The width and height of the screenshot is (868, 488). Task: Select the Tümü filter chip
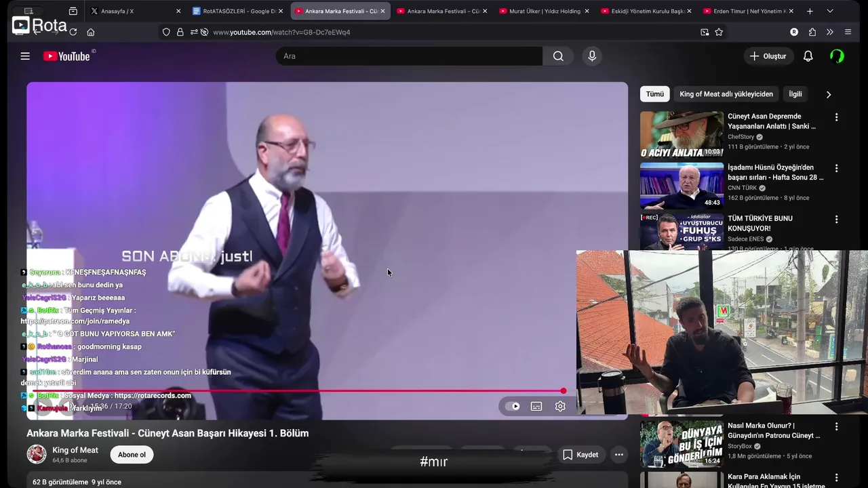click(x=655, y=94)
